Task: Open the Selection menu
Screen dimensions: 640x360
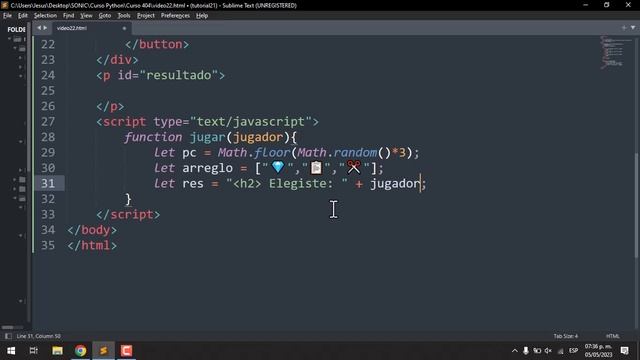Action: pos(45,16)
